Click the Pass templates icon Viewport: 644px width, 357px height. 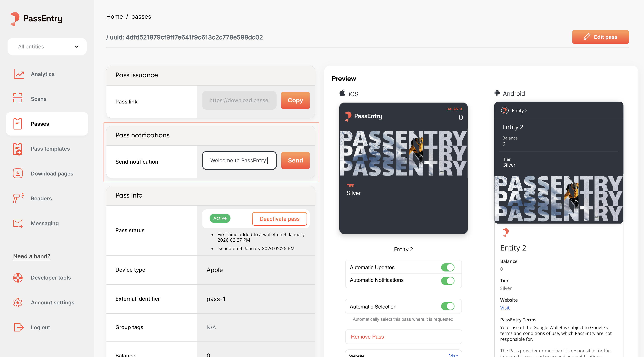coord(18,149)
